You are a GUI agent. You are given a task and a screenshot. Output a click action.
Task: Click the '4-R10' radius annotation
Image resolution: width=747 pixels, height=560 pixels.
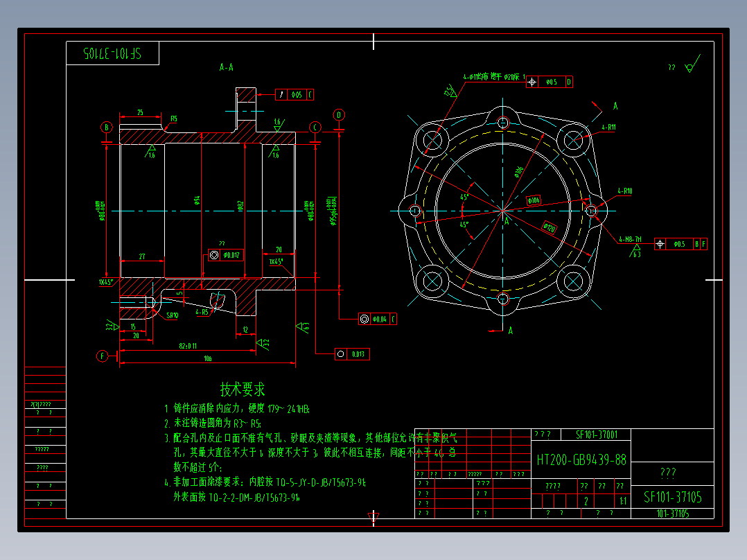click(x=625, y=191)
